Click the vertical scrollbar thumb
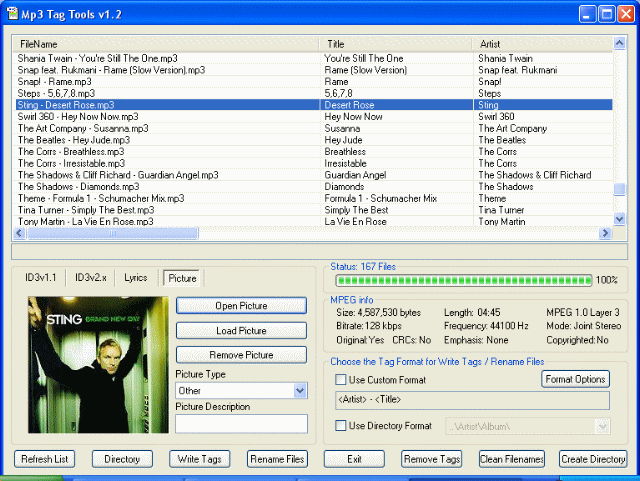 coord(619,189)
